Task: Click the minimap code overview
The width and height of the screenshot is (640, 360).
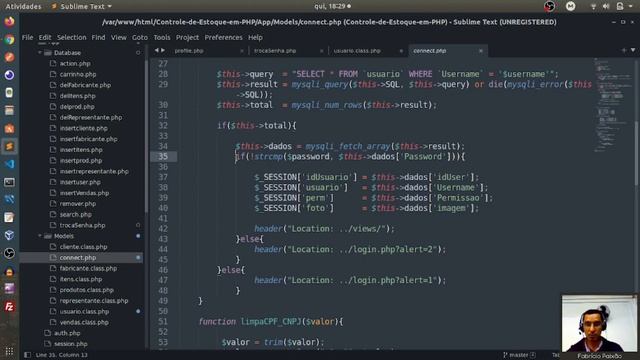Action: tap(612, 106)
